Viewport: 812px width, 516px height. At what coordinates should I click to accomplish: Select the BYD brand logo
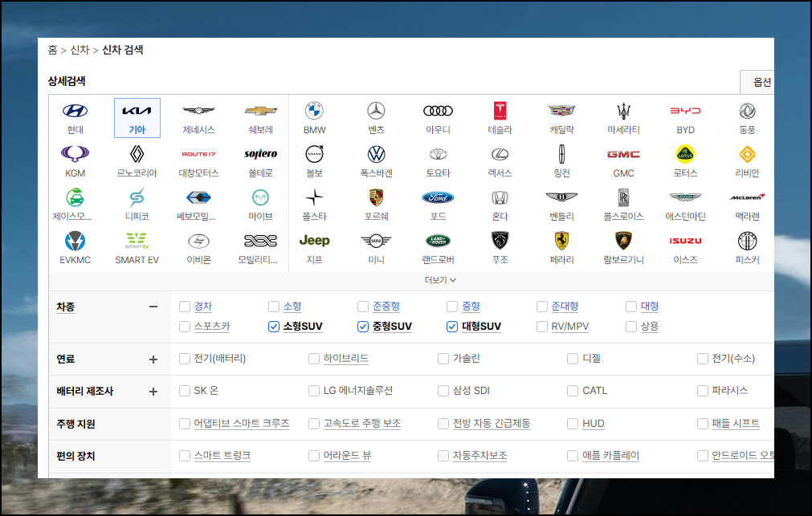tap(685, 111)
